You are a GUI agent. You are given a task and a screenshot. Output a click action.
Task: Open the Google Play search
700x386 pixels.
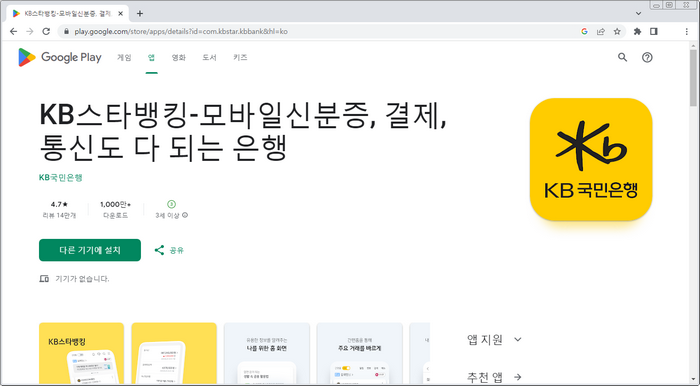pos(622,57)
